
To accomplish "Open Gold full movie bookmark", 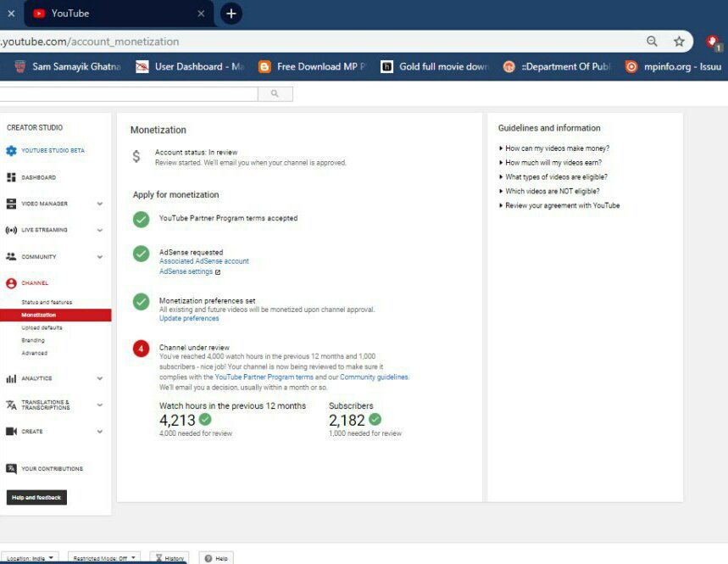I will (x=435, y=67).
